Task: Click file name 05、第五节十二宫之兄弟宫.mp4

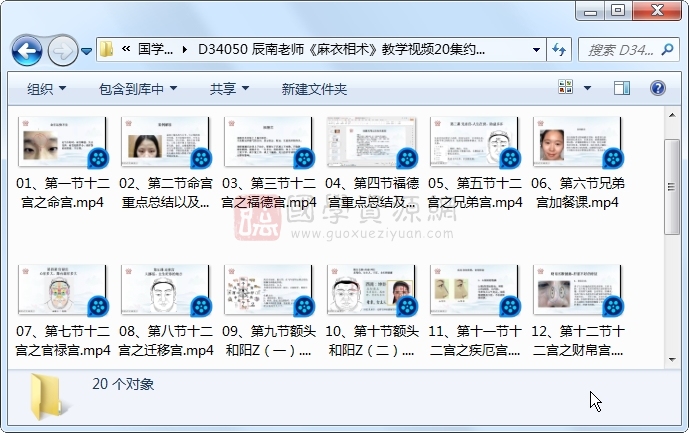Action: click(475, 193)
